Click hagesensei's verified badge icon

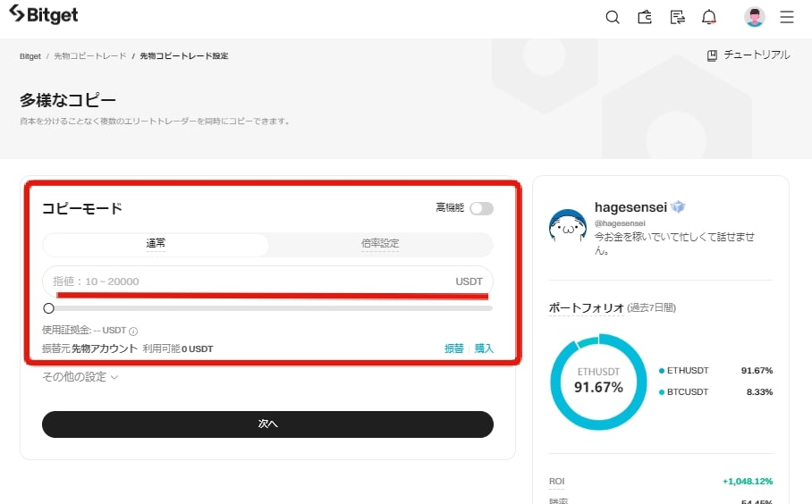677,207
